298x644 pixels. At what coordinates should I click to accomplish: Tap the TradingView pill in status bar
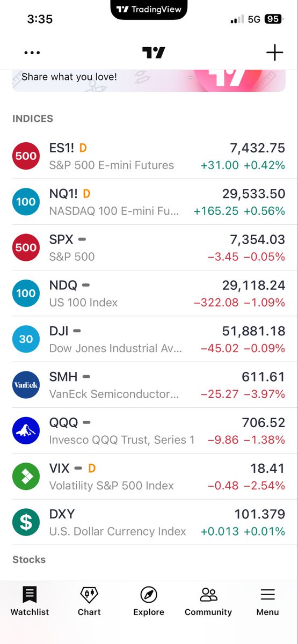(149, 9)
